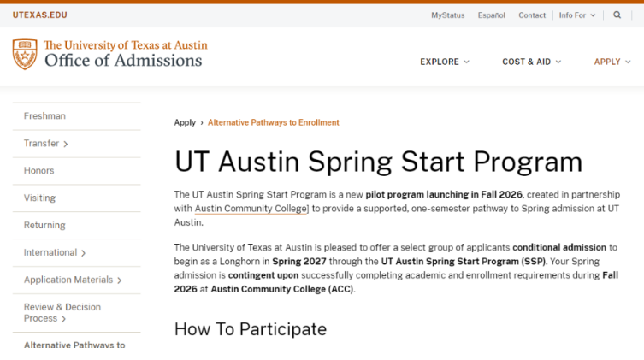This screenshot has width=644, height=360.
Task: Open the Contact page link
Action: point(532,15)
